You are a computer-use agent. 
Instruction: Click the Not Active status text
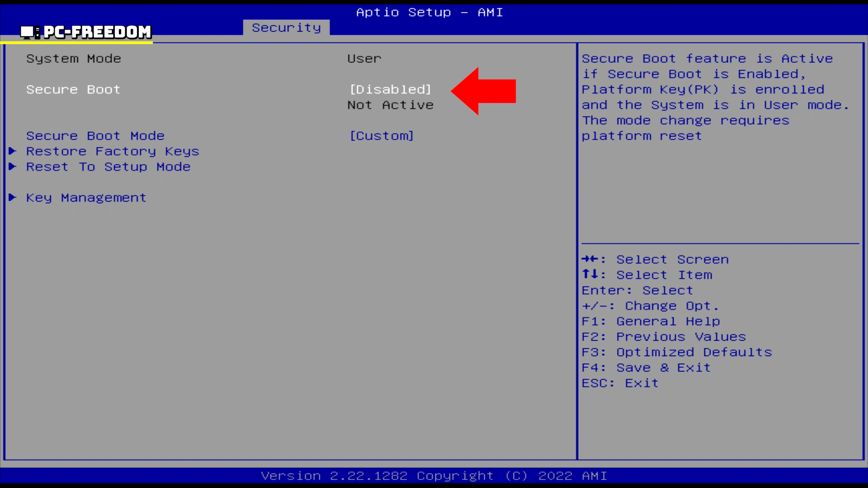[390, 105]
